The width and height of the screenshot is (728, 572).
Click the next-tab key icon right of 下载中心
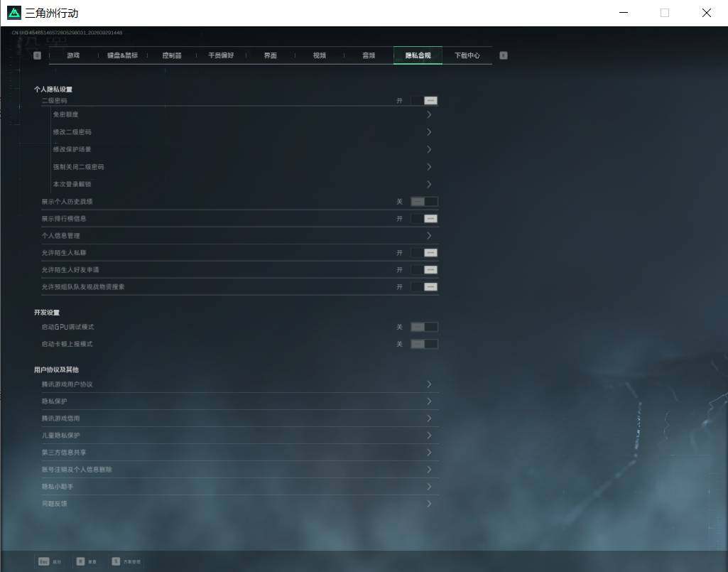pyautogui.click(x=504, y=55)
